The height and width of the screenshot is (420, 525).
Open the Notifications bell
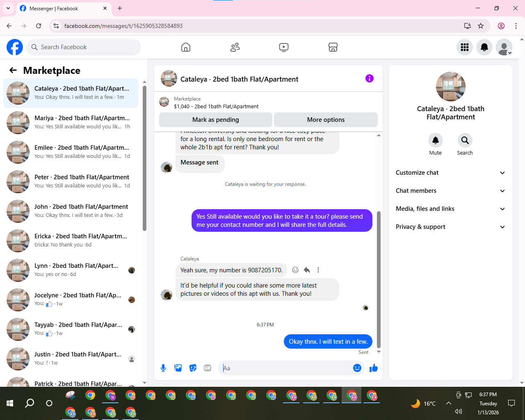pyautogui.click(x=484, y=47)
